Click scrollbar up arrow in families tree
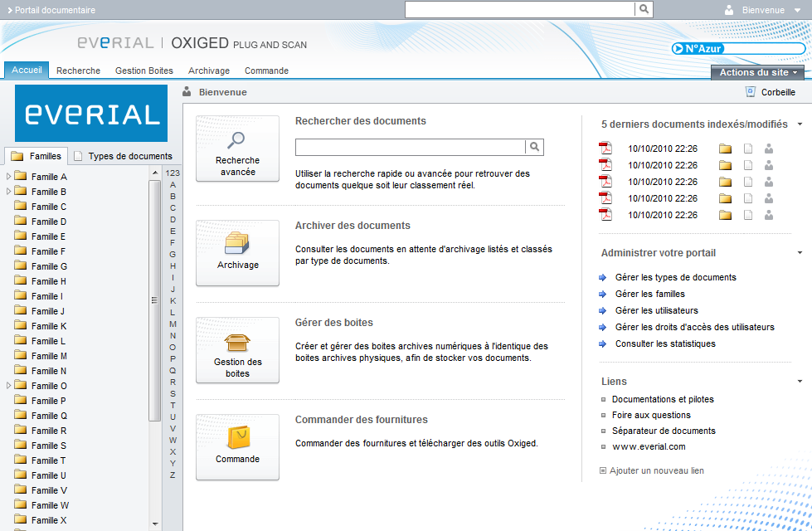 click(x=155, y=173)
